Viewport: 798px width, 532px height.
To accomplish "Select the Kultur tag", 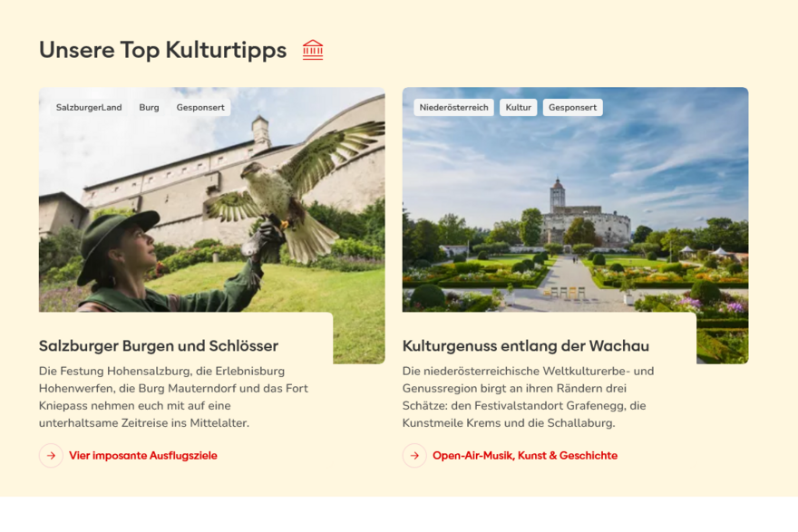I will [519, 107].
